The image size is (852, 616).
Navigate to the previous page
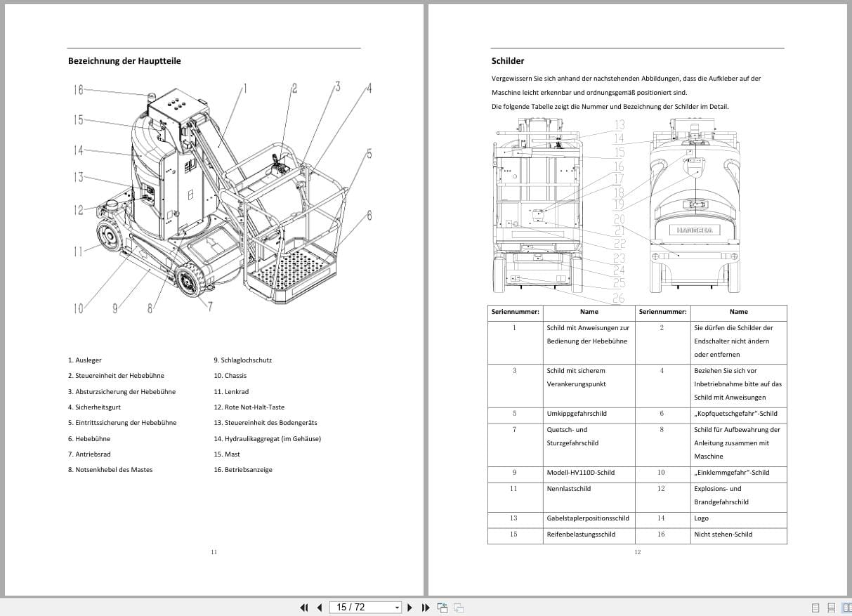click(x=319, y=607)
